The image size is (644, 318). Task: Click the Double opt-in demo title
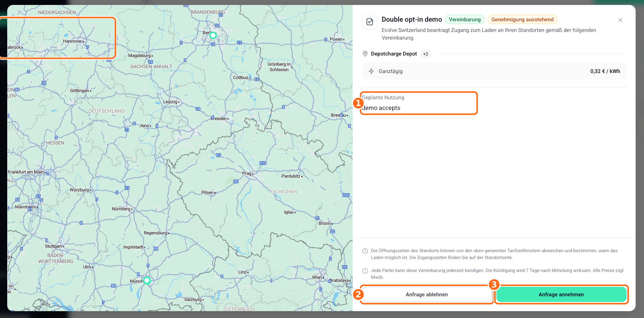click(x=412, y=19)
